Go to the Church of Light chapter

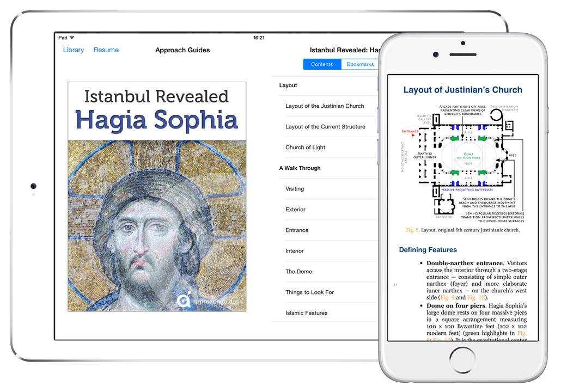305,148
